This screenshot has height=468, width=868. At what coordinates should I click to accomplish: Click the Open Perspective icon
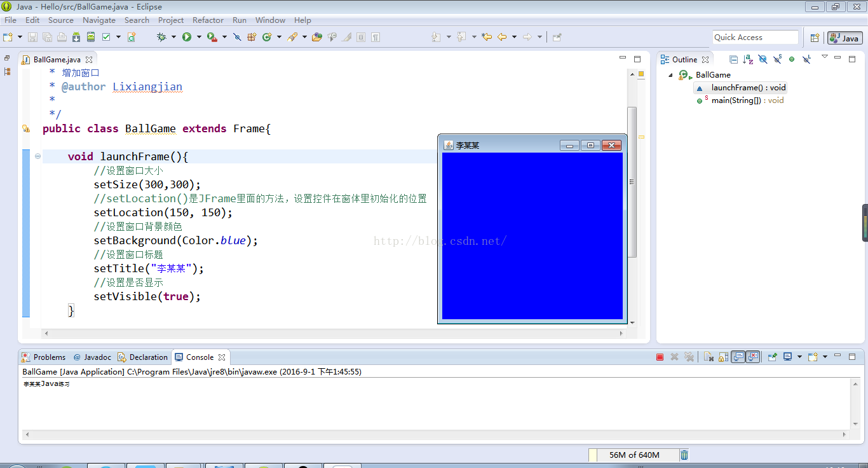point(815,38)
